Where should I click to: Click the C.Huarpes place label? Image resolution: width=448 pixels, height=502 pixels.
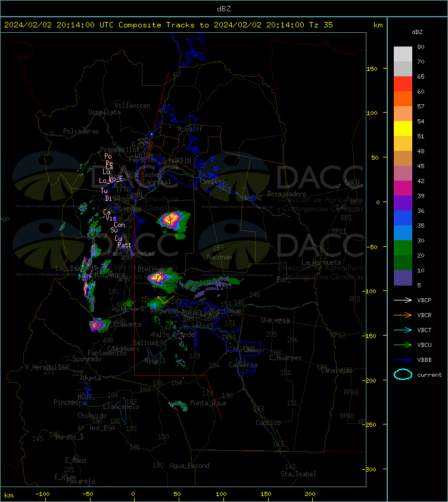(x=285, y=358)
